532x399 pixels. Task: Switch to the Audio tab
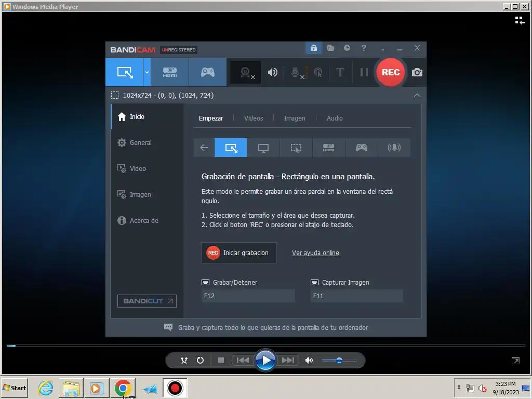click(335, 118)
